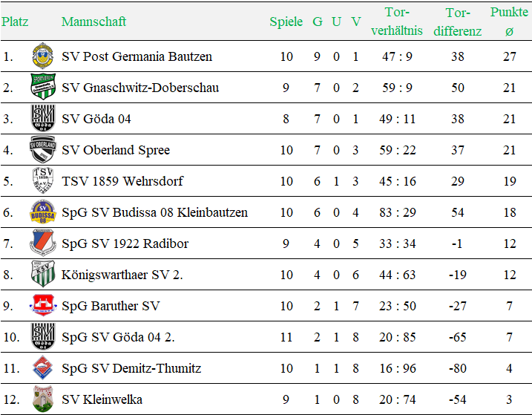Click the Punkte column header
Screen dimensions: 532x415
pos(509,22)
